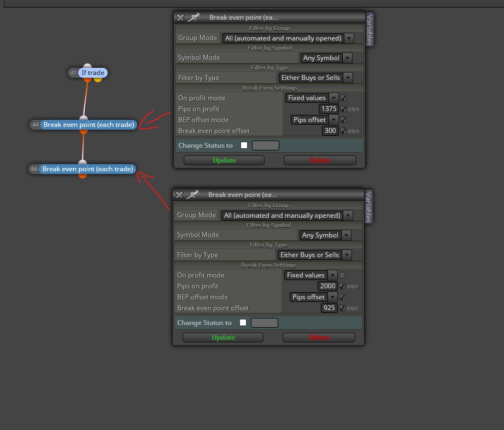Screen dimensions: 504x430
Task: Click empty checkbox beside upper Filter by Type
Action: point(358,78)
